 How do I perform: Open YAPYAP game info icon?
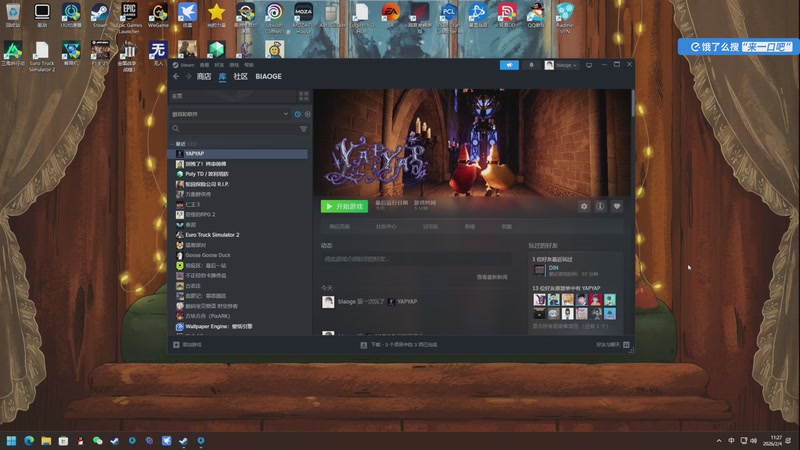[x=601, y=206]
